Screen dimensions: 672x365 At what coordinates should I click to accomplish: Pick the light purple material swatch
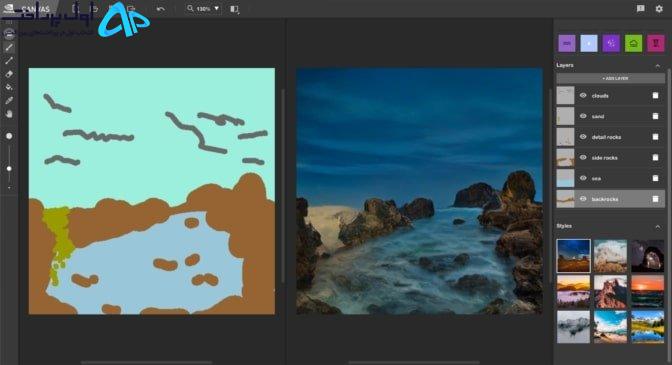tap(567, 43)
